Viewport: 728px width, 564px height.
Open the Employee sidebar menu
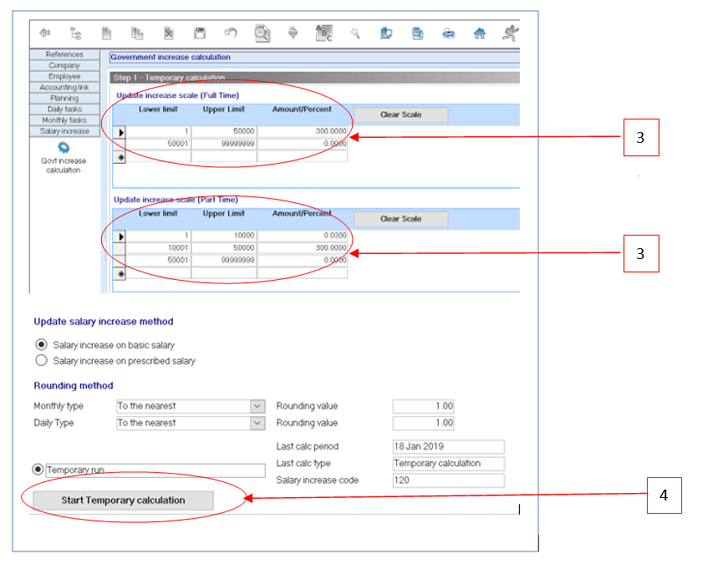(64, 76)
